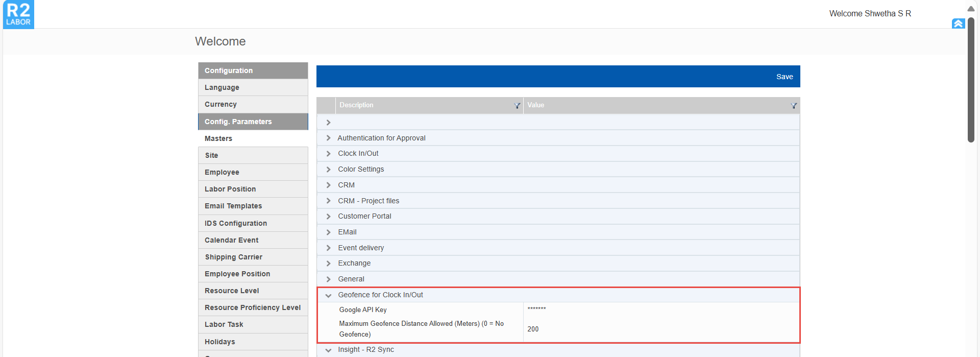Screen dimensions: 980x357
Task: Go to Employee masters page
Action: 222,173
